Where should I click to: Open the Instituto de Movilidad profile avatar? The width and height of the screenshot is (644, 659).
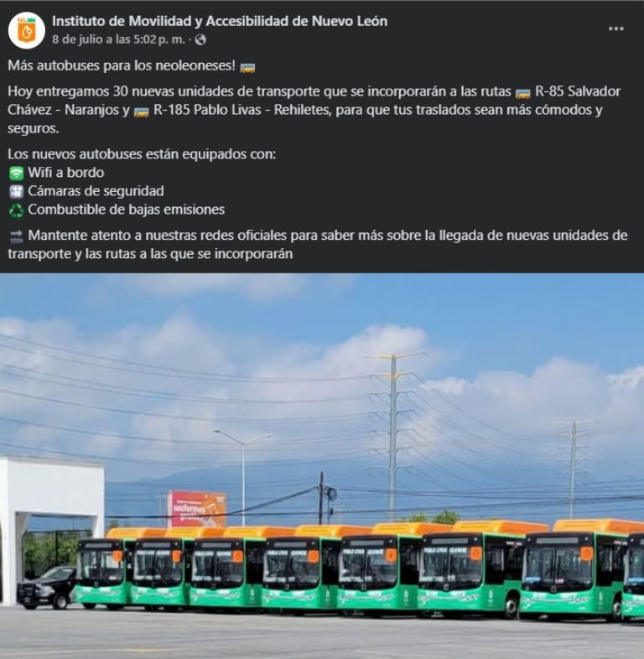[x=27, y=30]
